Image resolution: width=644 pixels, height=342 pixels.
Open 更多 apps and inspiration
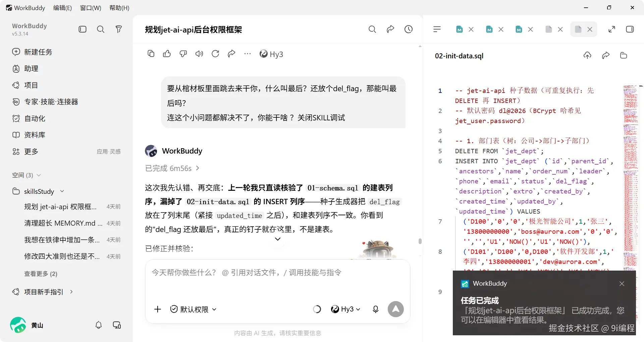66,152
